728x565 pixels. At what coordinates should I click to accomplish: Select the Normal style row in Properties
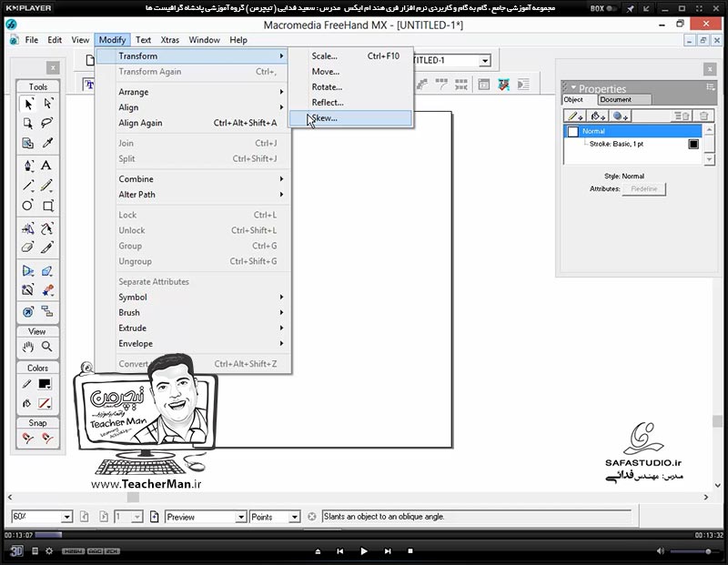[633, 131]
